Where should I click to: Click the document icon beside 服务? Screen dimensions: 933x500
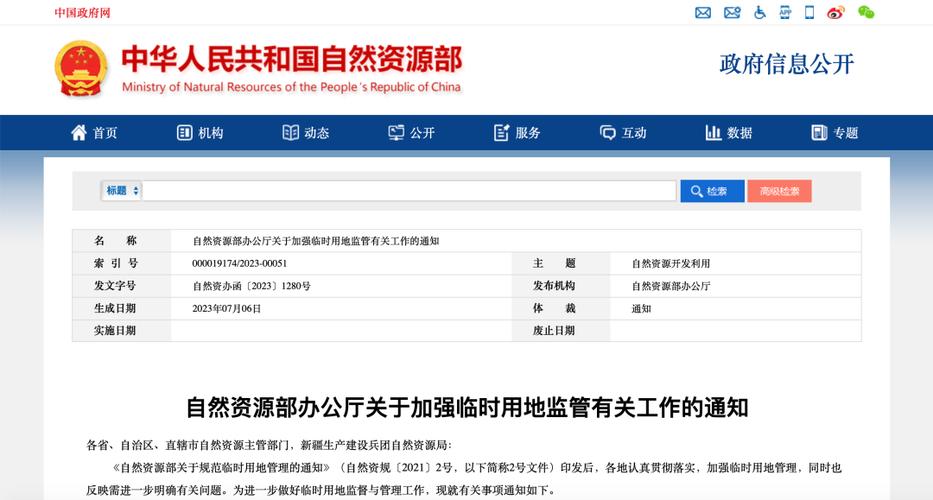(x=502, y=132)
